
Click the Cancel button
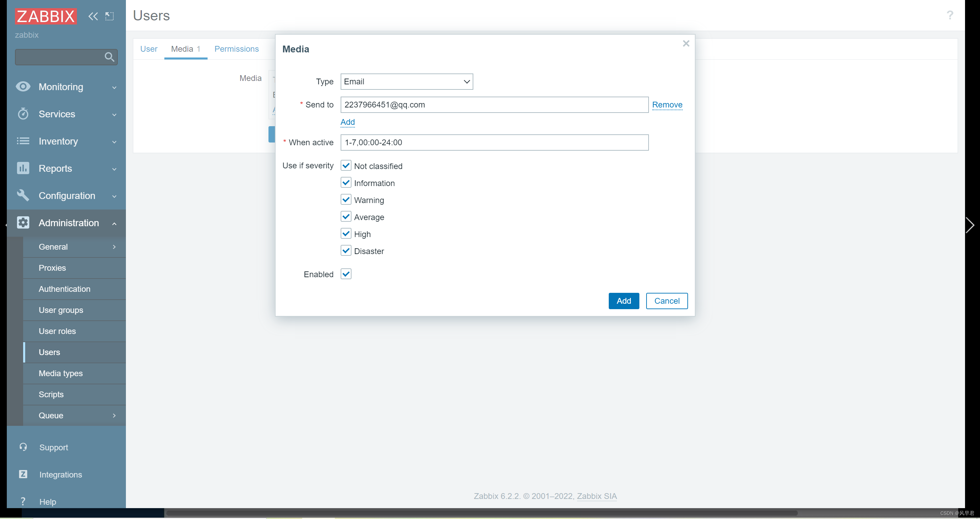667,301
